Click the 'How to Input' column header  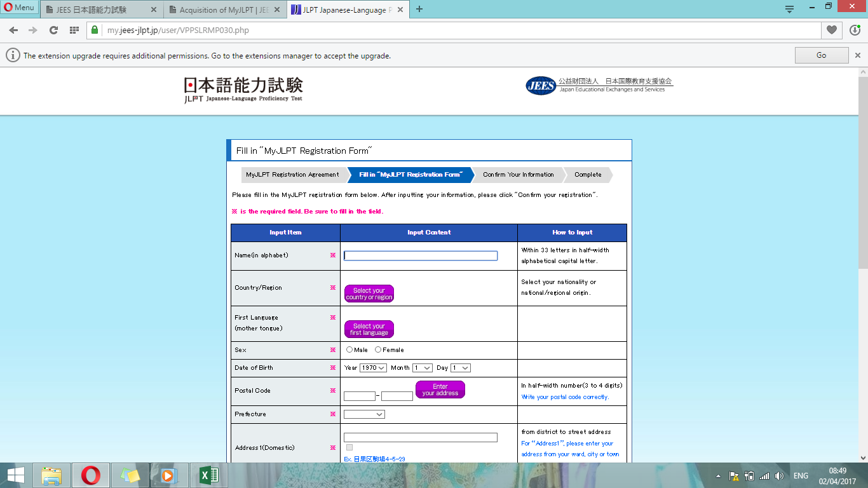[x=573, y=233]
